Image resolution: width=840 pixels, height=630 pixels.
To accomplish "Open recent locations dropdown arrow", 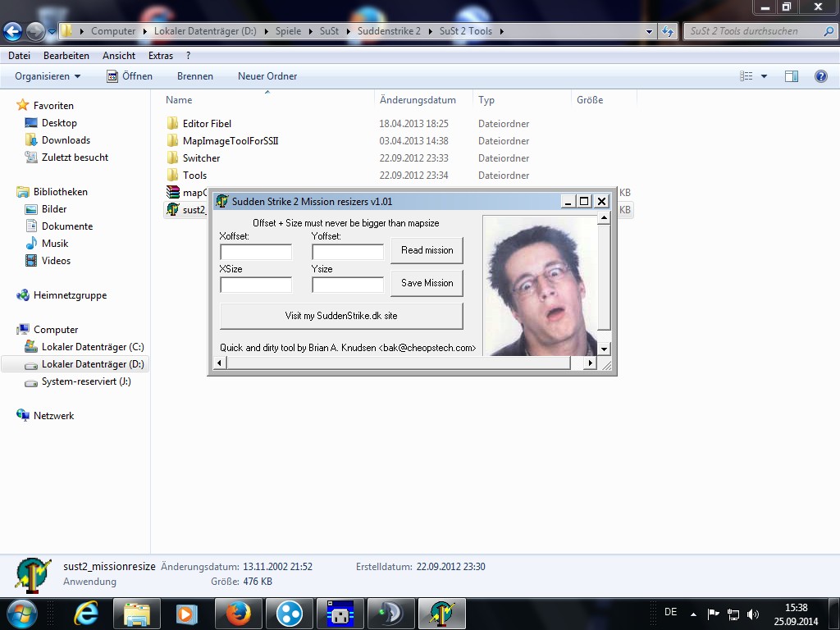I will click(x=52, y=32).
